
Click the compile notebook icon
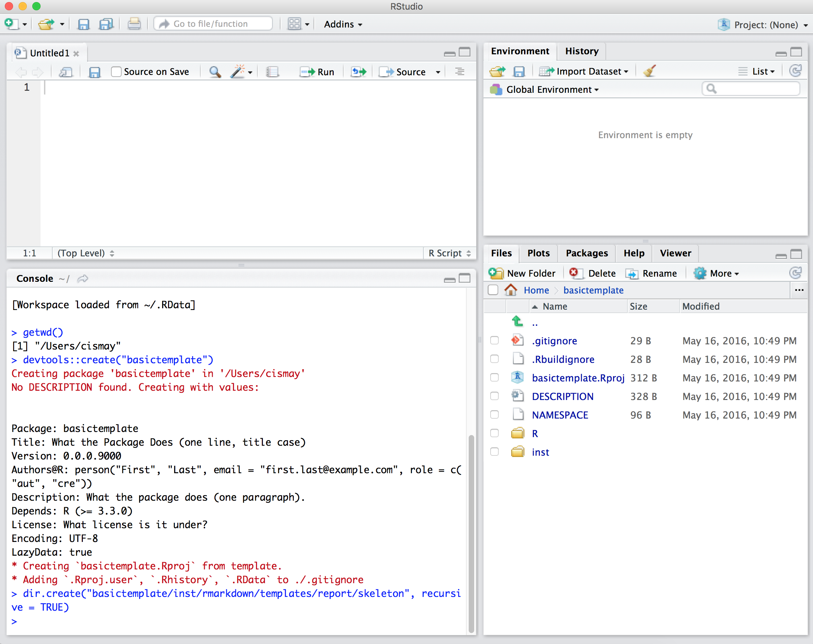pyautogui.click(x=272, y=71)
